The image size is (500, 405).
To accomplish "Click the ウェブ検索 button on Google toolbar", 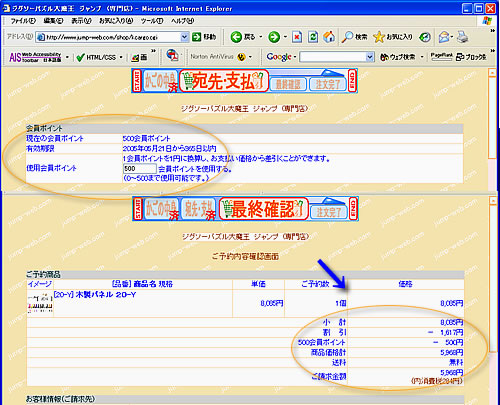I will [398, 57].
